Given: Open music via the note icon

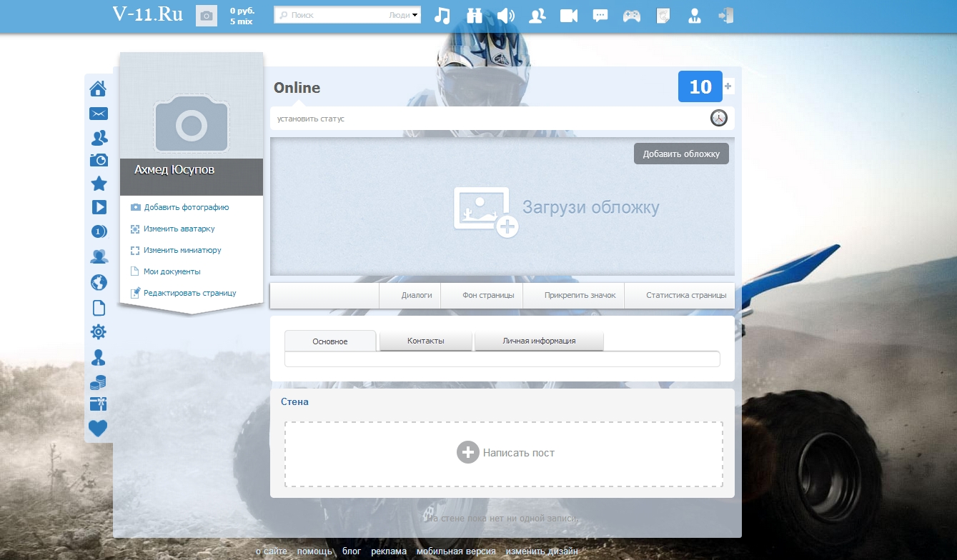Looking at the screenshot, I should coord(443,15).
